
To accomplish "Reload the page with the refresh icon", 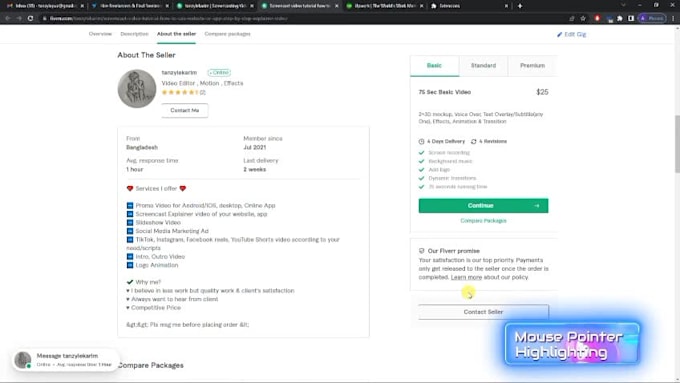I will coord(30,18).
